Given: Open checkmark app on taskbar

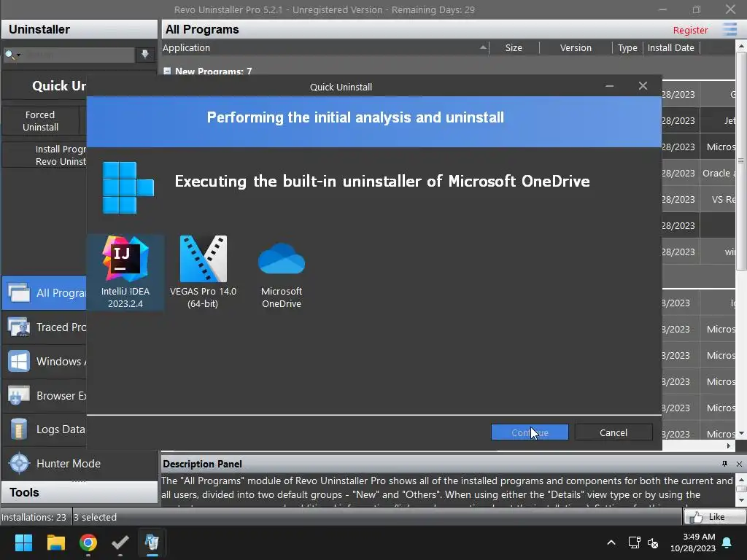Looking at the screenshot, I should coord(120,542).
